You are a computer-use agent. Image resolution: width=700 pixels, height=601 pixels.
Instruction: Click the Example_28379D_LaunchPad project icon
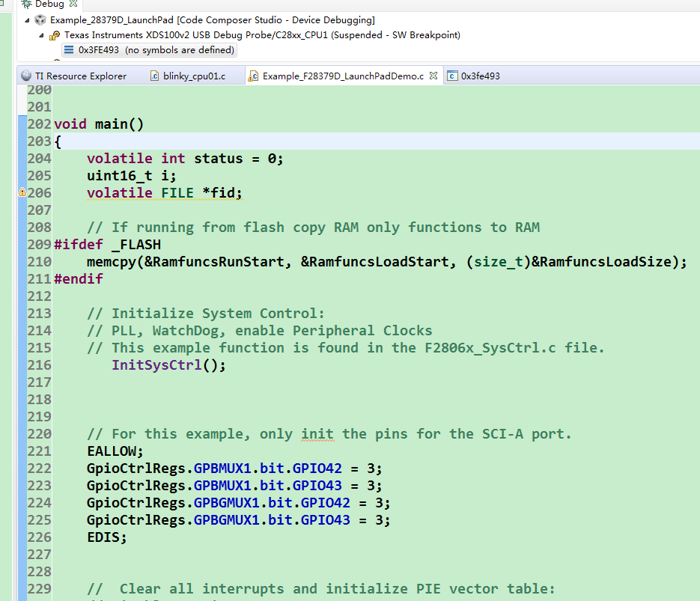[x=40, y=19]
